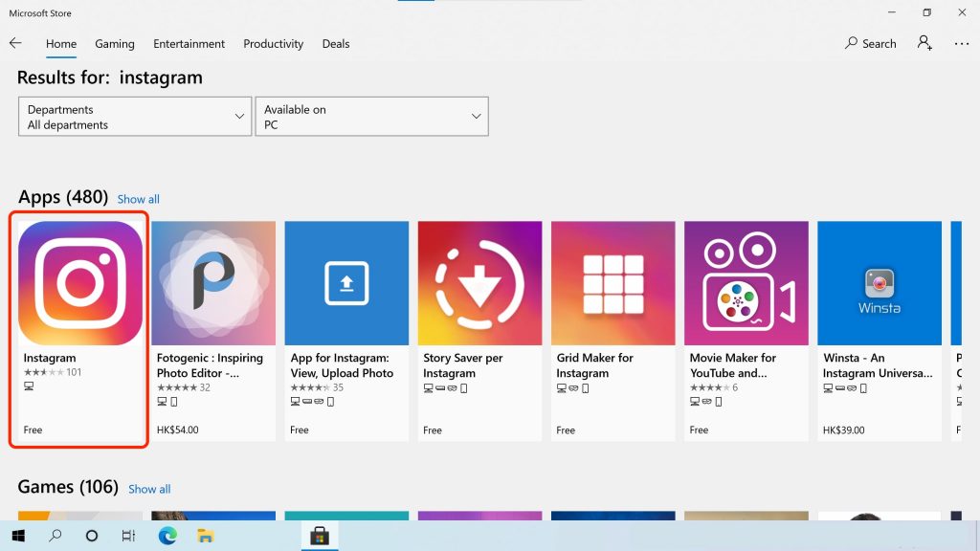Open the Instagram app tile icon
The width and height of the screenshot is (980, 551).
[x=80, y=283]
